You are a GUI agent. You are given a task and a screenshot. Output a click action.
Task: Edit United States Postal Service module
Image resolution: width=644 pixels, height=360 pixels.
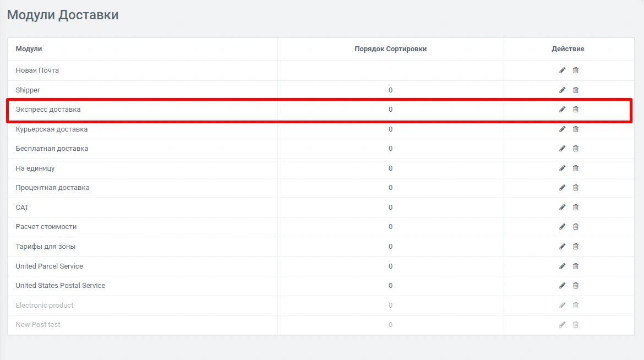pyautogui.click(x=562, y=286)
